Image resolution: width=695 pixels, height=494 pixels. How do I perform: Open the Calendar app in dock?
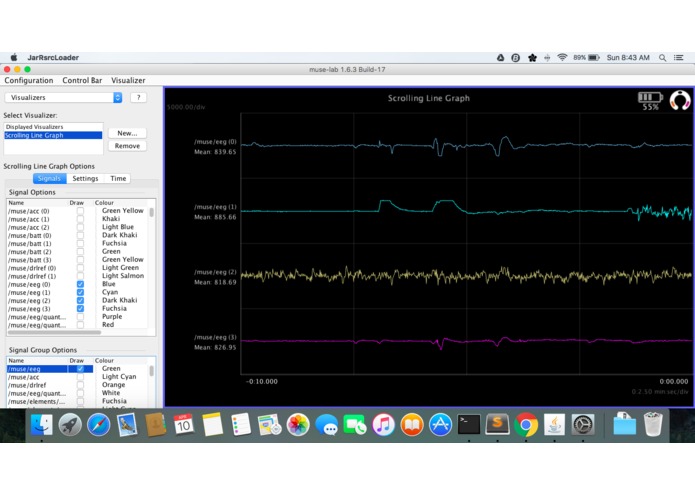(x=184, y=425)
